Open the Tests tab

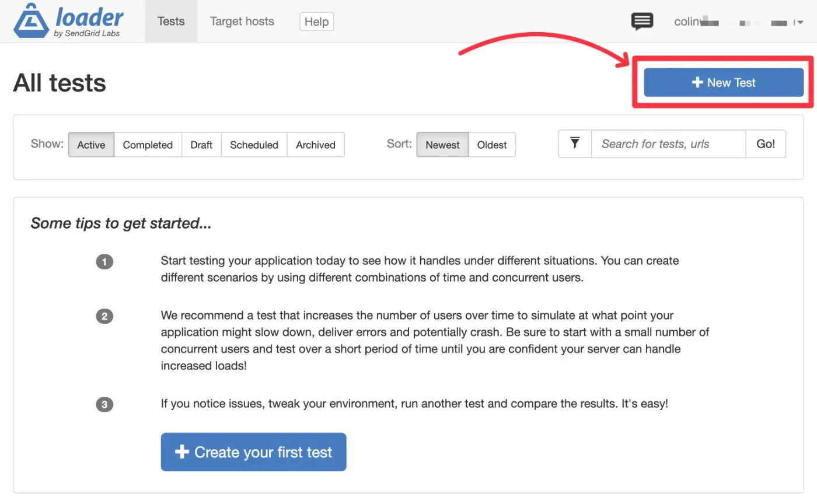click(171, 21)
